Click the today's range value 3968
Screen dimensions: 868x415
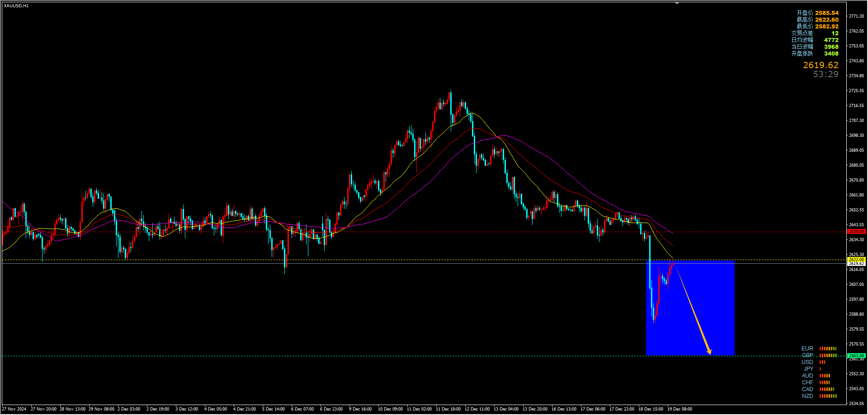(x=831, y=47)
